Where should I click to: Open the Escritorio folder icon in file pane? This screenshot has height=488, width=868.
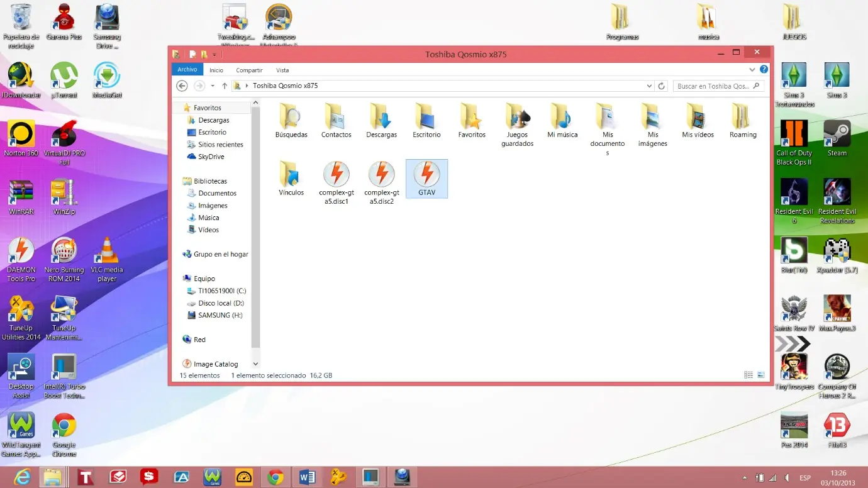click(426, 121)
